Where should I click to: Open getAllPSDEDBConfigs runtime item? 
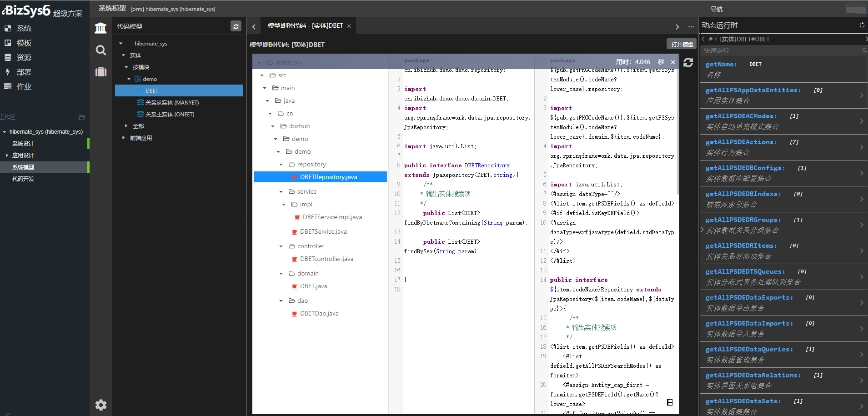[784, 173]
